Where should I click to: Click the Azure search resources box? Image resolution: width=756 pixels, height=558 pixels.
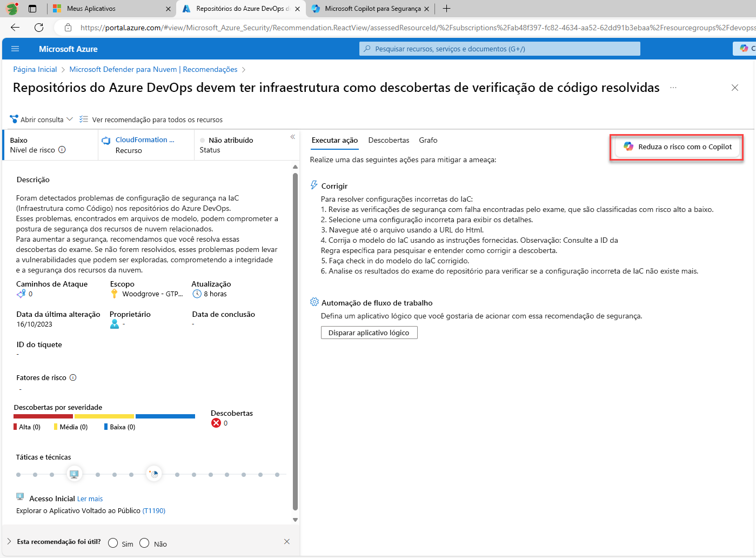pos(500,49)
